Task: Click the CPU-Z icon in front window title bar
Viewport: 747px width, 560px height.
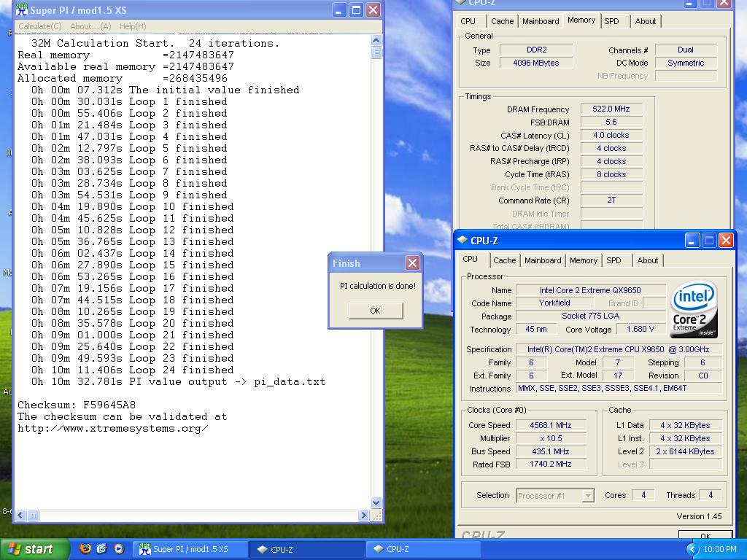Action: click(462, 241)
